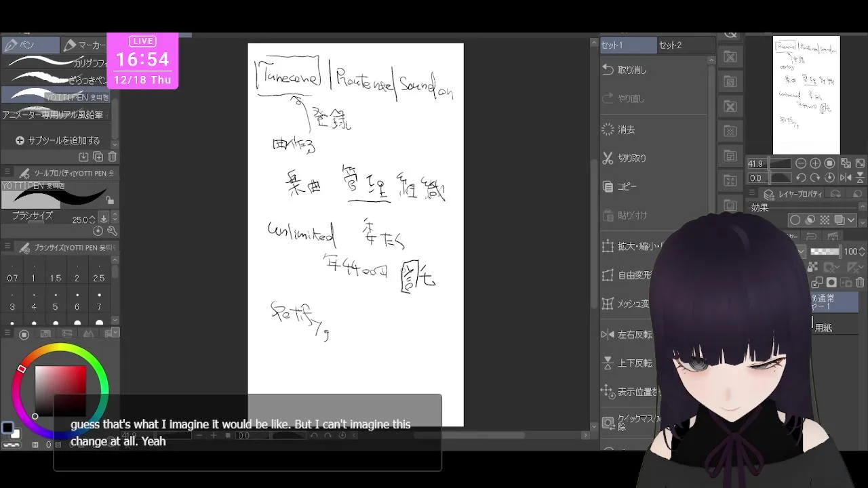Select the transparent color swatch

pos(10,445)
